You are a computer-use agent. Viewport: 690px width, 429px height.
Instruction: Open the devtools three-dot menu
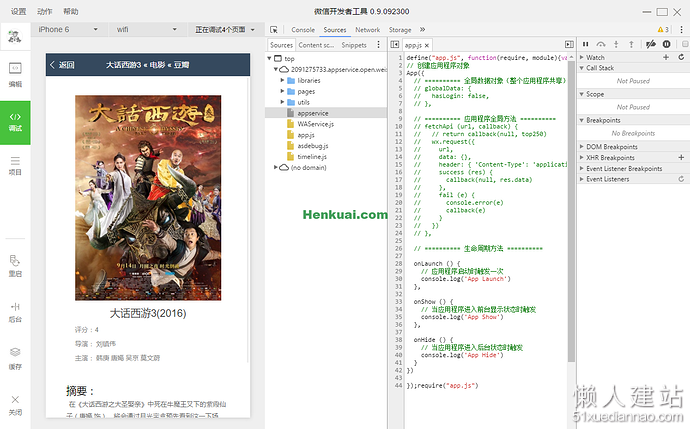681,29
